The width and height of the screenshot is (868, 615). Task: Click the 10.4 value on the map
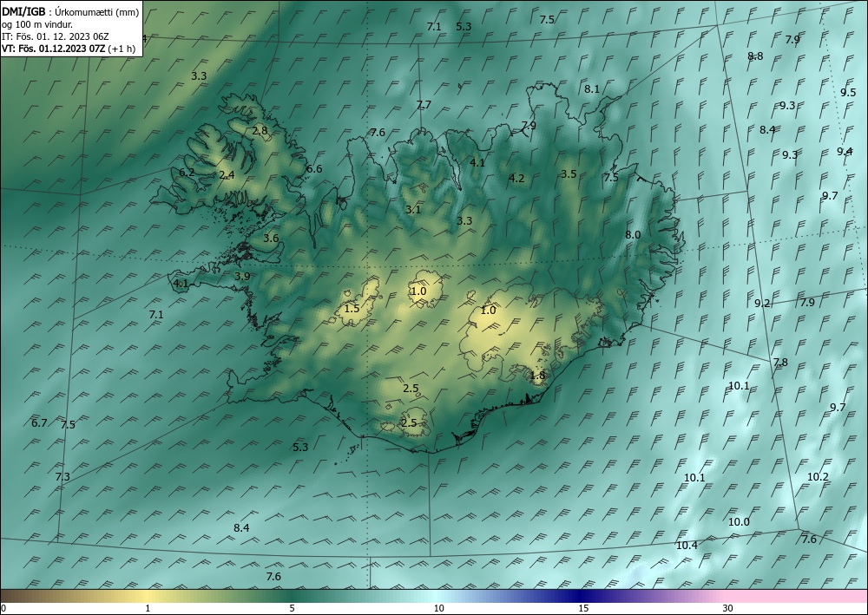tap(687, 546)
